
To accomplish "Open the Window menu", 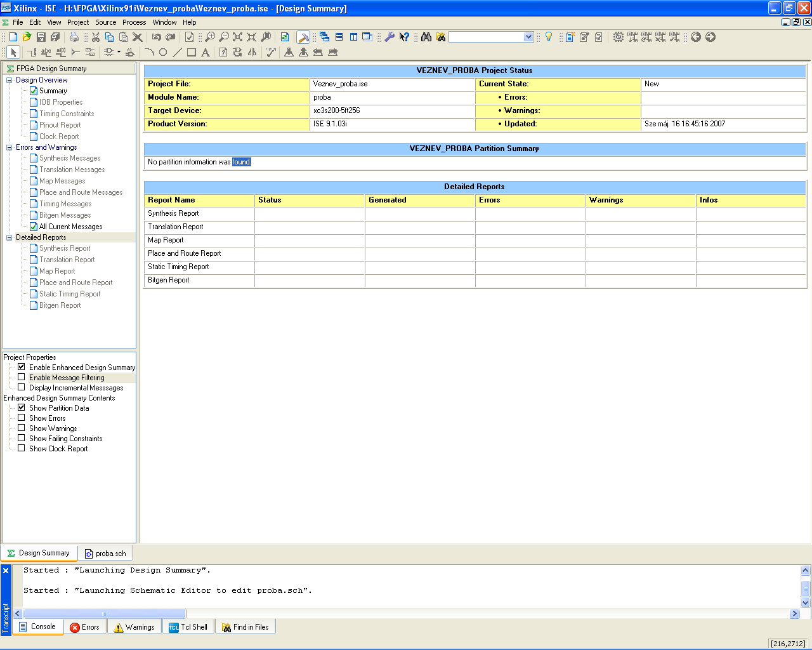I will (x=165, y=22).
